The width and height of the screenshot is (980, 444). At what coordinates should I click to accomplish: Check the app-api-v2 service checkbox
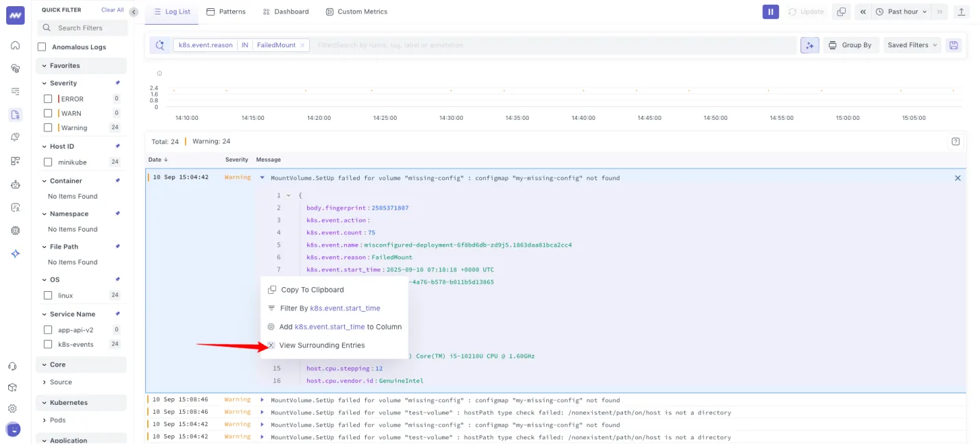point(48,330)
